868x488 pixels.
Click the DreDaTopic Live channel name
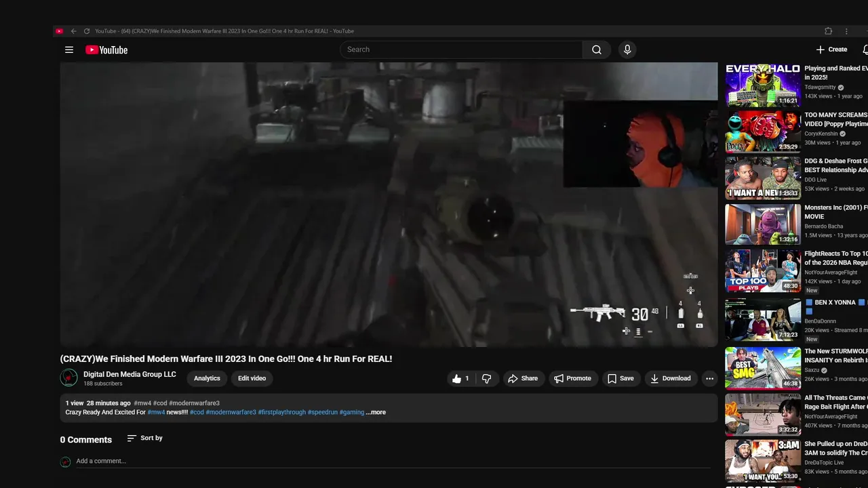coord(825,463)
